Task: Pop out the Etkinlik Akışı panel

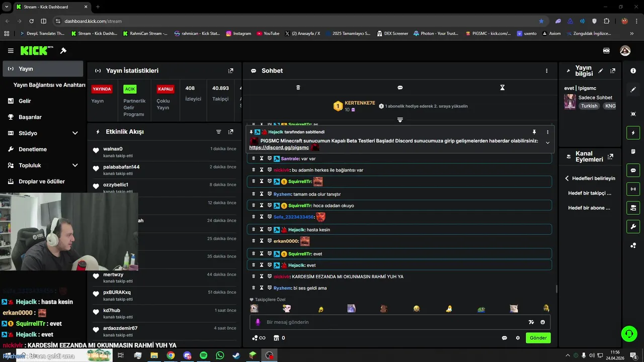Action: [x=230, y=132]
